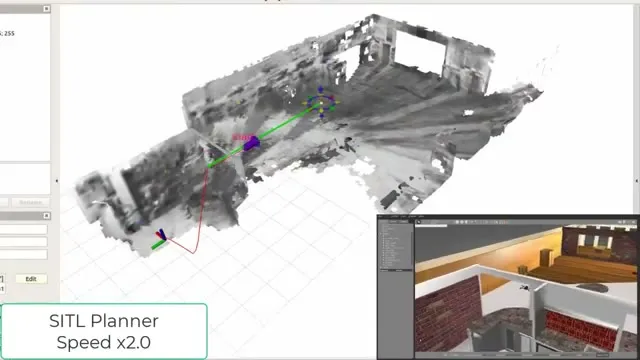Click the greyed-out Rename button
The image size is (640, 360).
pyautogui.click(x=30, y=202)
